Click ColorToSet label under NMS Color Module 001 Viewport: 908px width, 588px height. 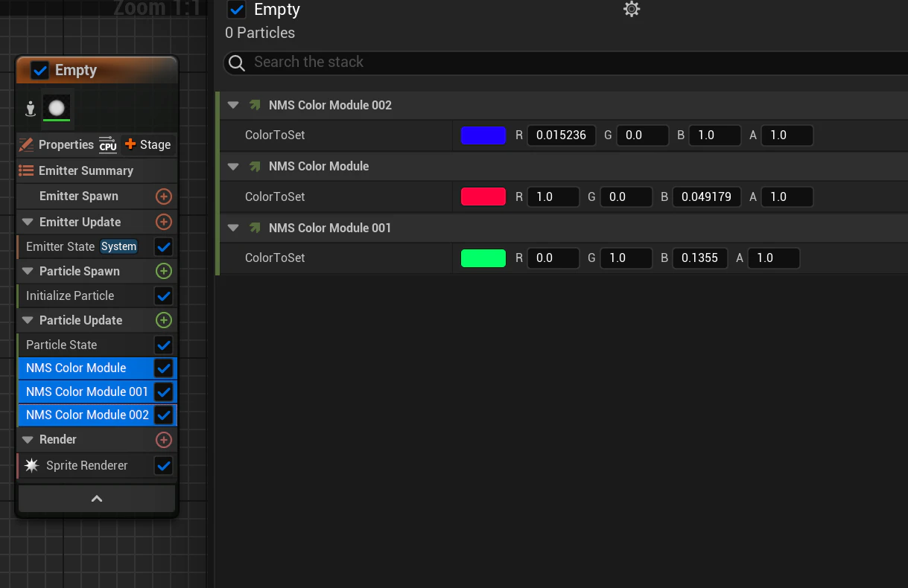(x=275, y=258)
